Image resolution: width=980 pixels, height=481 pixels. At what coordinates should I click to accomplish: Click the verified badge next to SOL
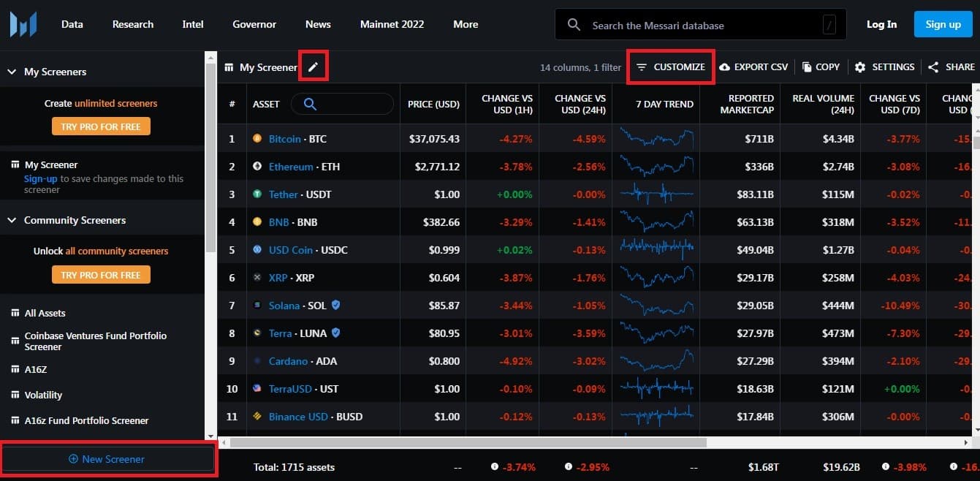(335, 305)
